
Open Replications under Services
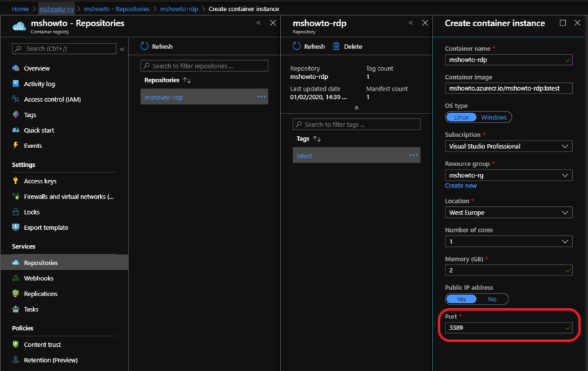(x=40, y=294)
